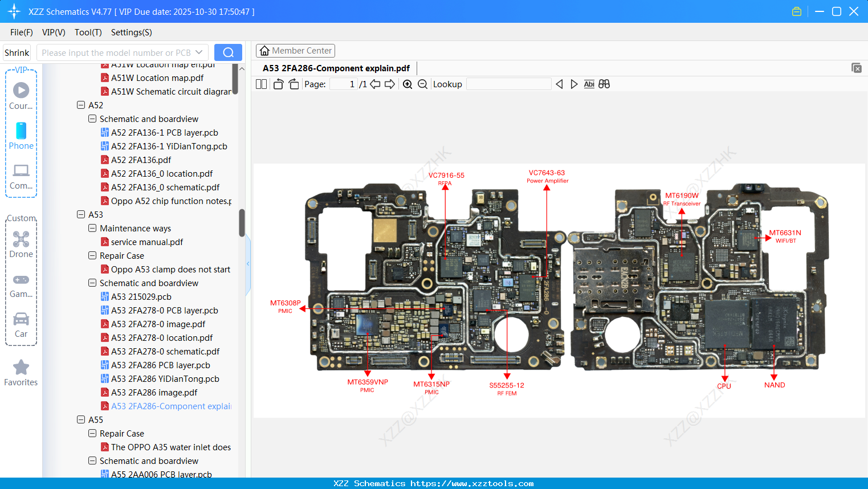Open the Favorites list
This screenshot has height=489, width=868.
tap(21, 373)
